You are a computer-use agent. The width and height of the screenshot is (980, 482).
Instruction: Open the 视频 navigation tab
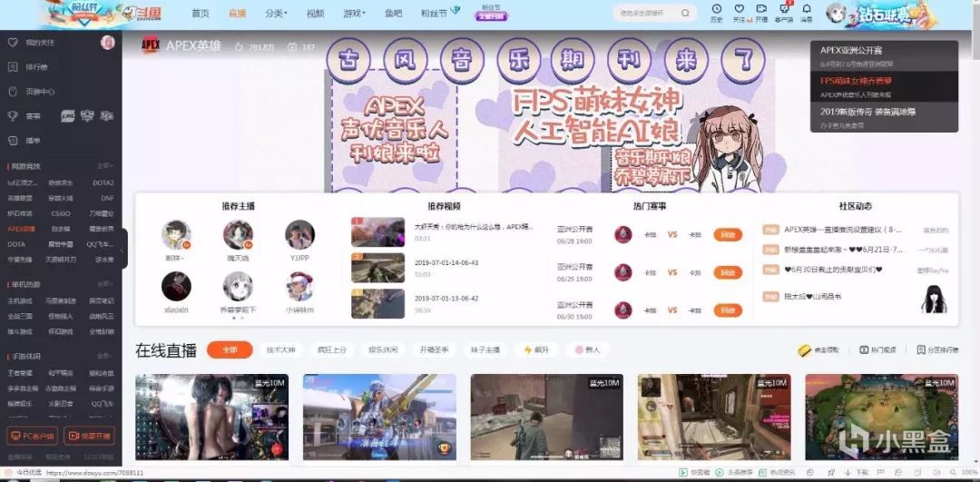pos(315,14)
